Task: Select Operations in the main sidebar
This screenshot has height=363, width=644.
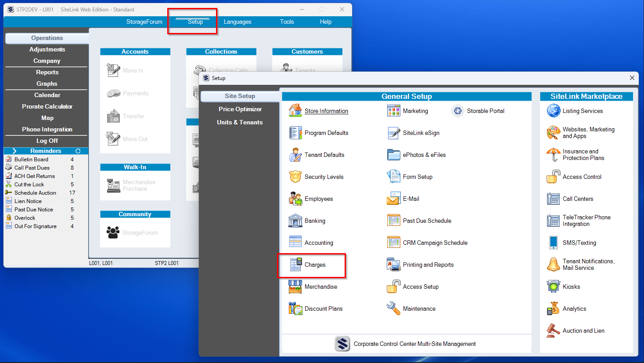Action: pyautogui.click(x=47, y=38)
